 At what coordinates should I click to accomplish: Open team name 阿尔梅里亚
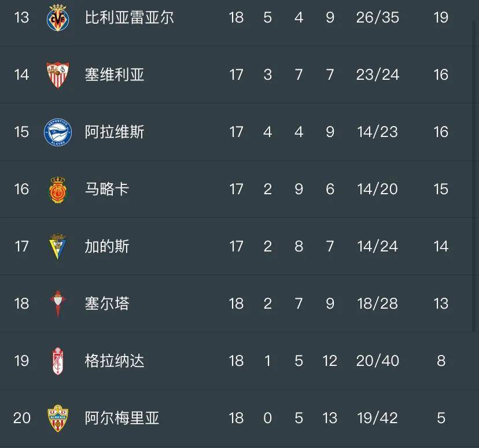pyautogui.click(x=122, y=418)
